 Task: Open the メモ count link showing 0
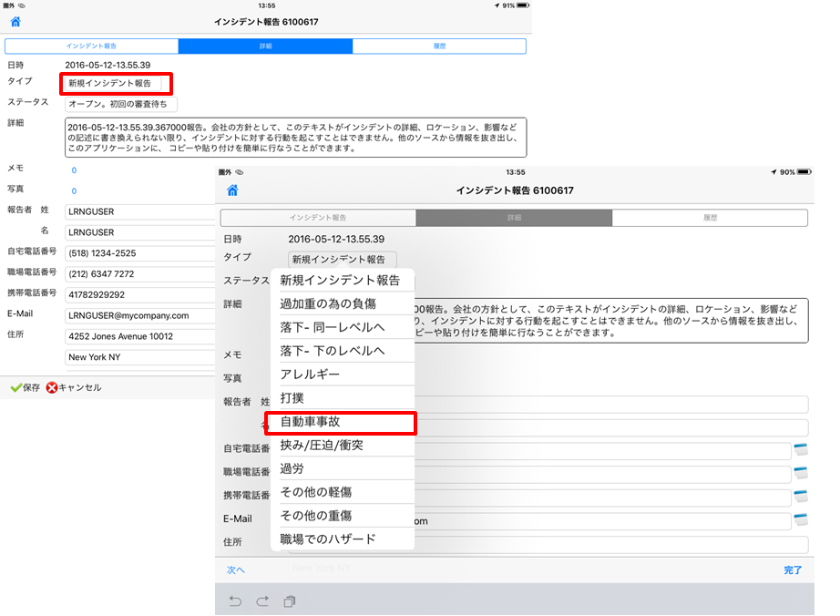pyautogui.click(x=74, y=170)
